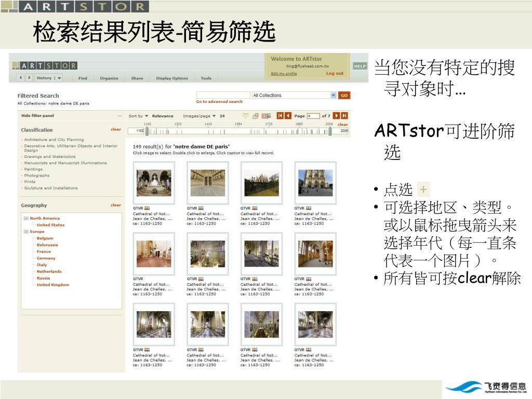
Task: Collapse the Europe tree node
Action: (x=26, y=231)
